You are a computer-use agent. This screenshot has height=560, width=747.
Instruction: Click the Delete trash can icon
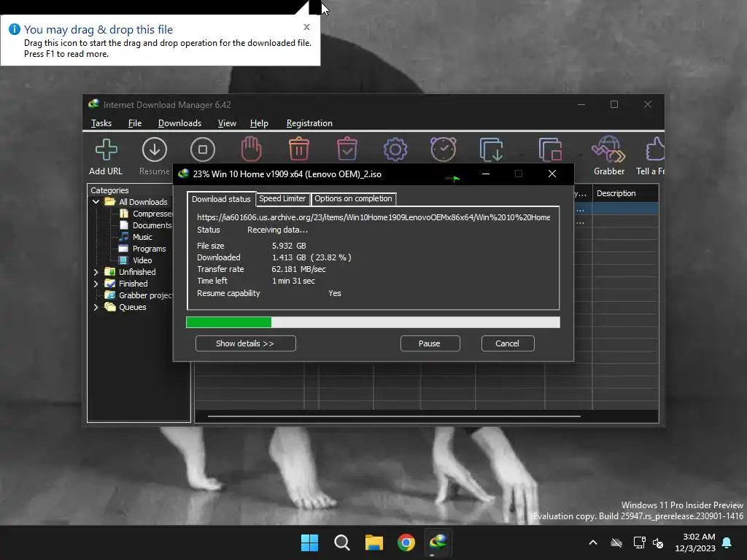pyautogui.click(x=298, y=149)
